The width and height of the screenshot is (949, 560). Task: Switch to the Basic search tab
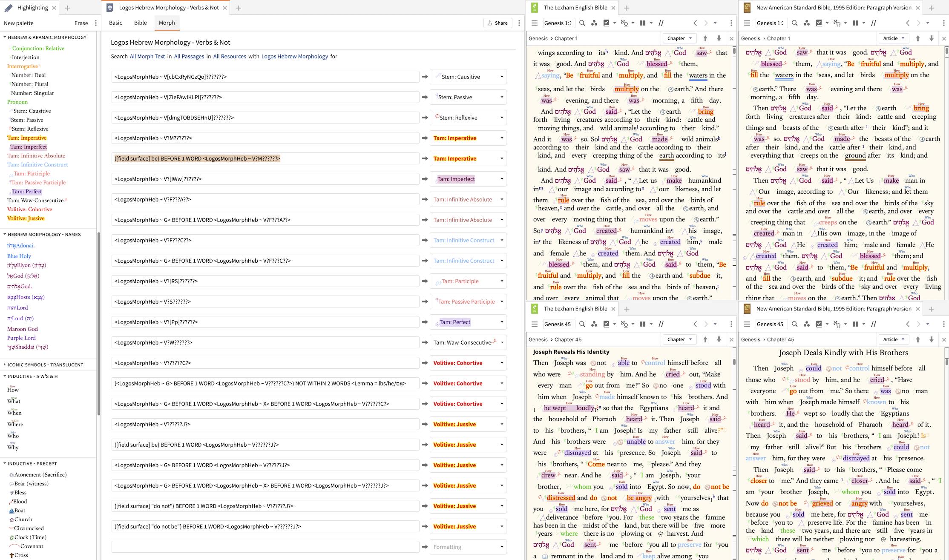coord(115,23)
